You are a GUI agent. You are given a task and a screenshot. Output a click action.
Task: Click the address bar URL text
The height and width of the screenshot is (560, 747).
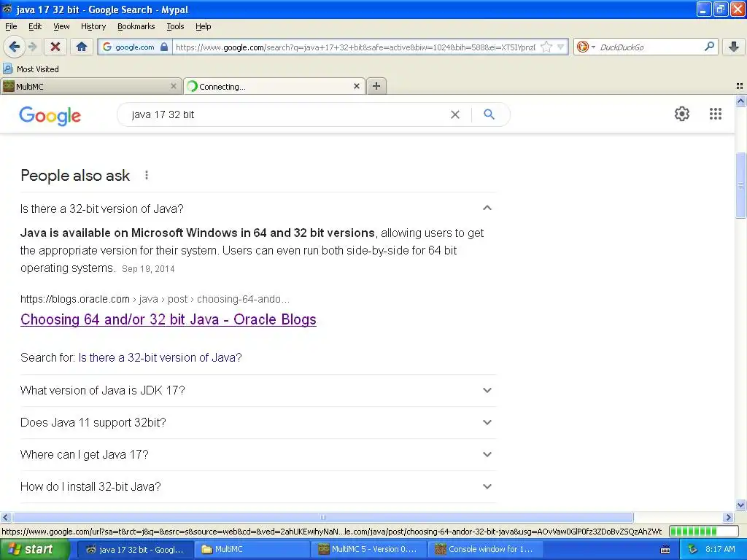(x=355, y=47)
